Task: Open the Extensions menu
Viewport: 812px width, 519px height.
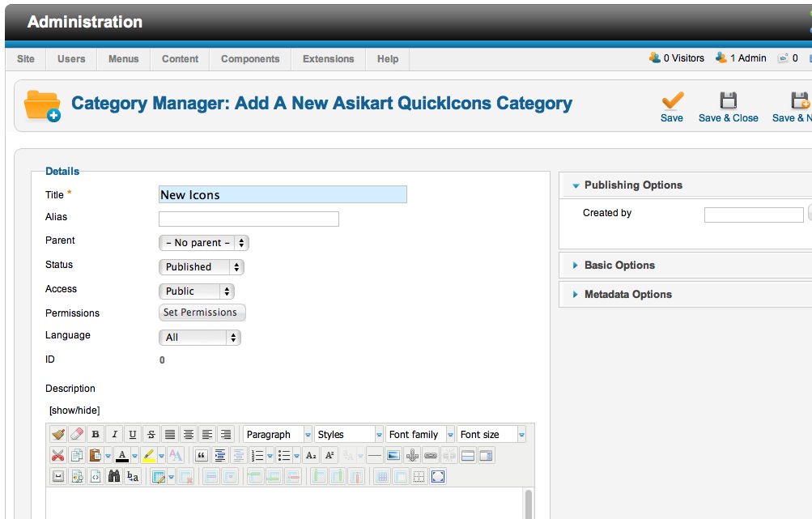Action: tap(329, 59)
